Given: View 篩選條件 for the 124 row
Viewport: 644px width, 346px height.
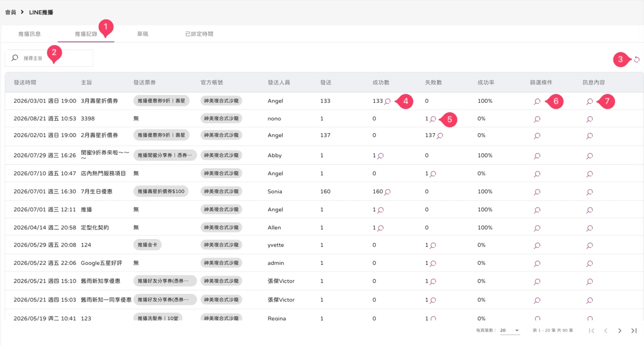Looking at the screenshot, I should tap(537, 246).
